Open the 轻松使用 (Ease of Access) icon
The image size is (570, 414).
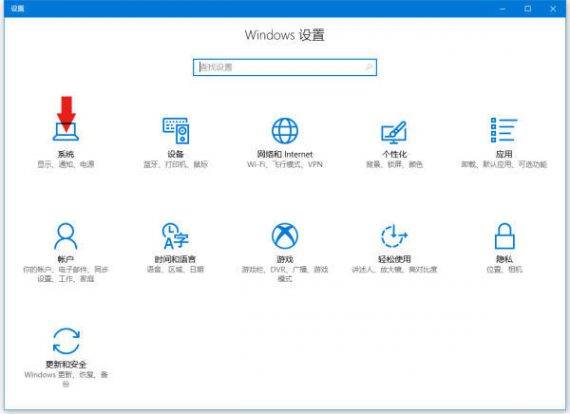(x=394, y=236)
